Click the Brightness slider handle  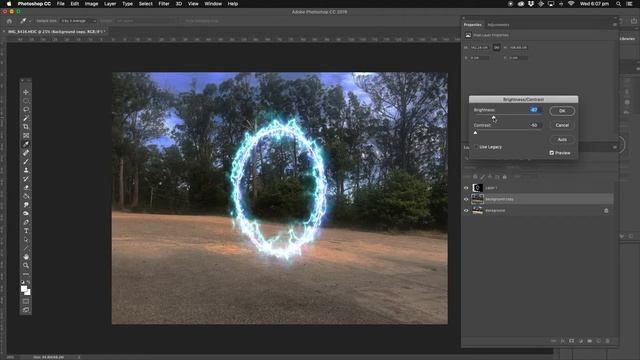pyautogui.click(x=493, y=118)
